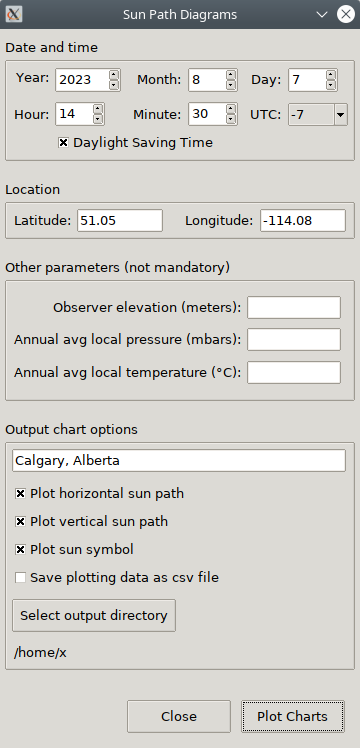
Task: Focus the Longitude input field
Action: (303, 220)
